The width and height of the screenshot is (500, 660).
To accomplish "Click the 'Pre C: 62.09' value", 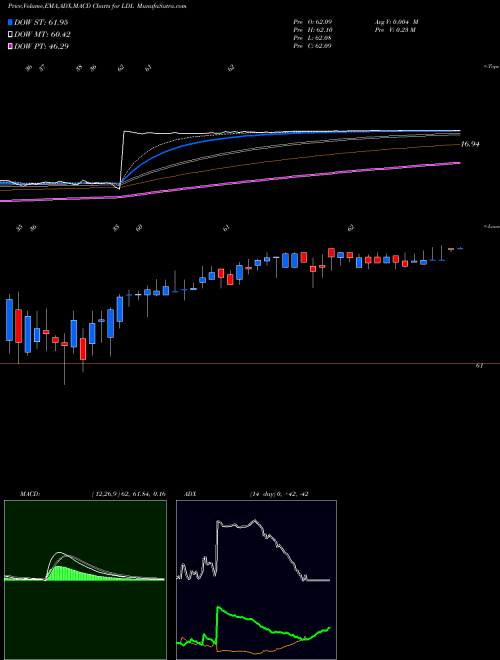I will pyautogui.click(x=312, y=46).
